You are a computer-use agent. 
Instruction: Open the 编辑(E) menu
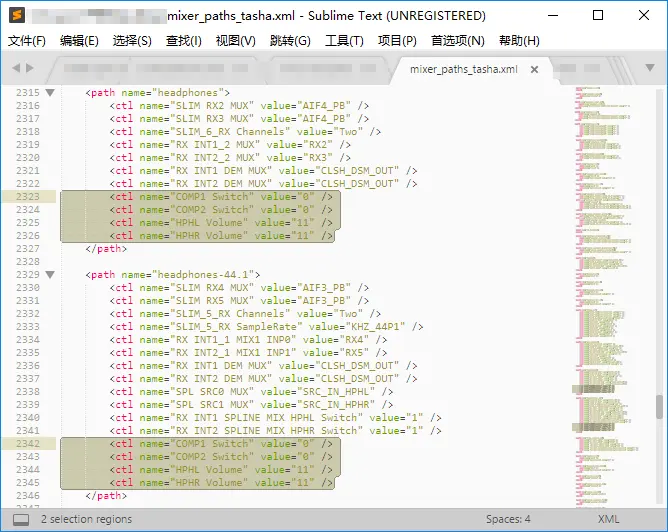tap(79, 41)
